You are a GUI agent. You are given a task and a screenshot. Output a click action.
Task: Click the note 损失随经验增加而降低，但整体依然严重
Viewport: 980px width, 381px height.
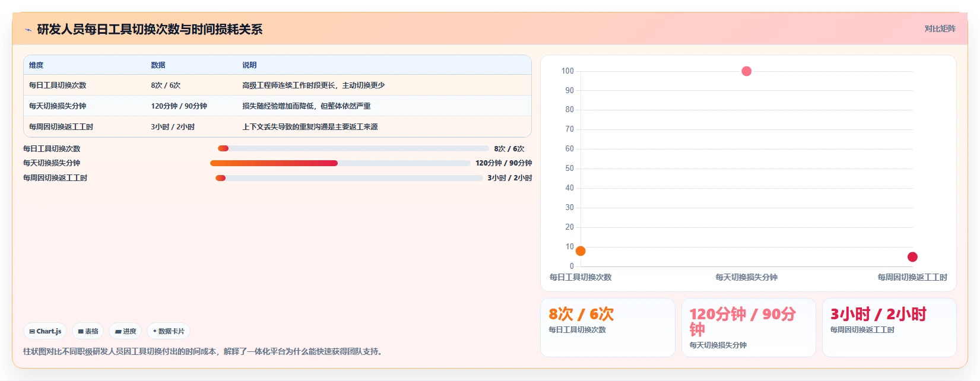pyautogui.click(x=306, y=106)
